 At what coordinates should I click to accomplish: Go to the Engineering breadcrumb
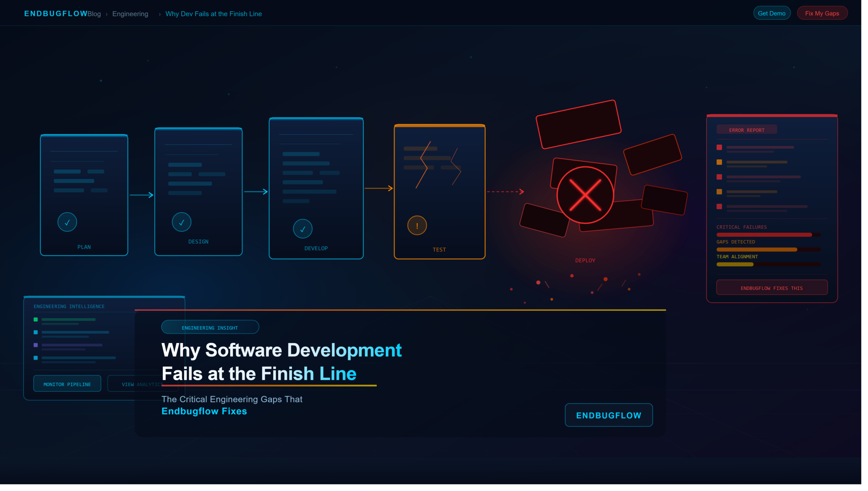[130, 14]
